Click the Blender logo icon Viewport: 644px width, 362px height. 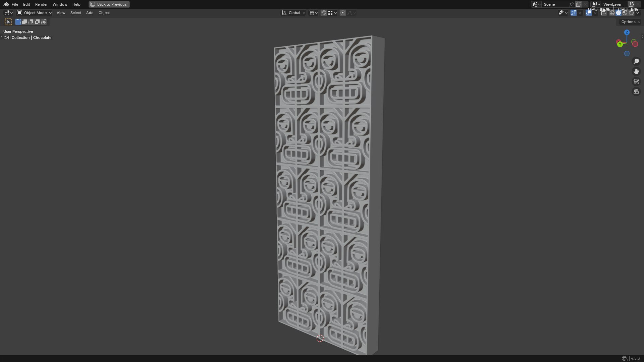6,4
